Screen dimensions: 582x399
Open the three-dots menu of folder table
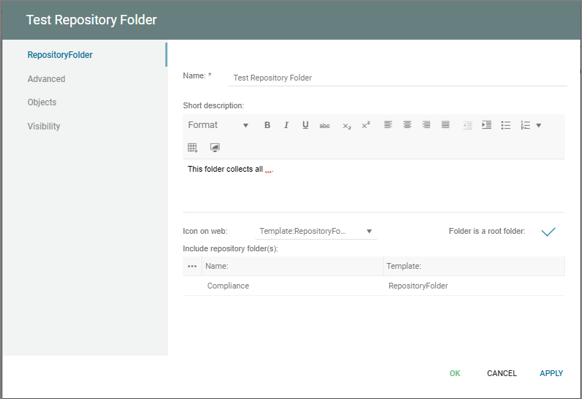[192, 266]
